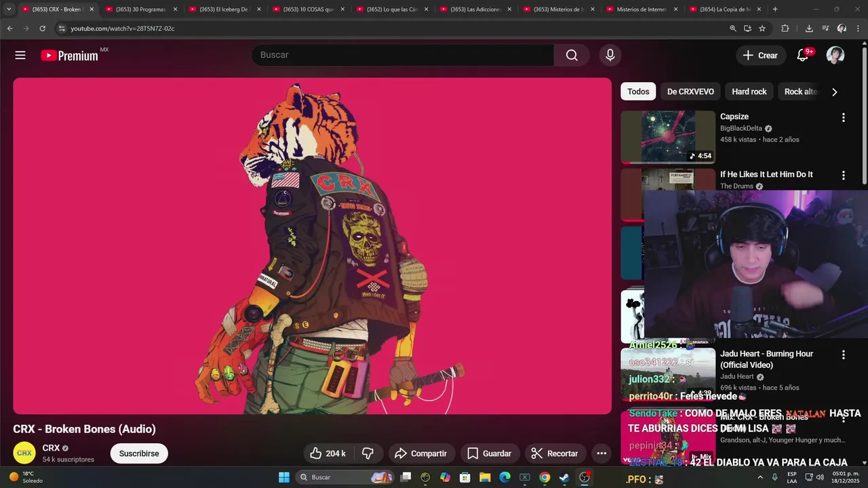
Task: Launch Steam from taskbar
Action: pos(564,477)
